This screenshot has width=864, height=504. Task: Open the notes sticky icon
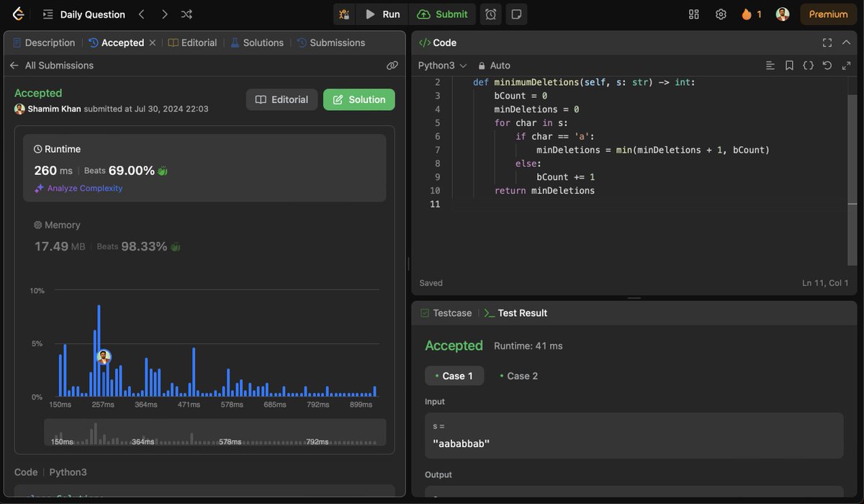(516, 14)
